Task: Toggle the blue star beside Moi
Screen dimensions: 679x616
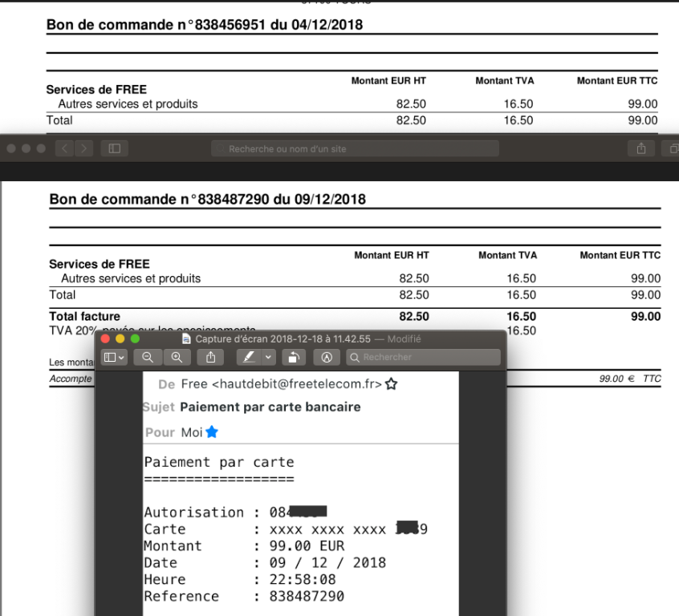Action: click(211, 432)
